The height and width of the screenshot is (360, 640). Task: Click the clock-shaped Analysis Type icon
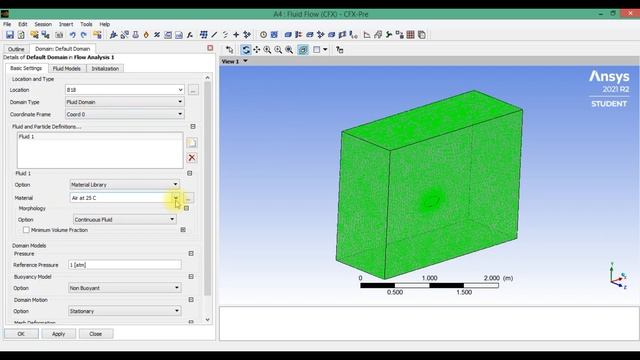pos(263,35)
